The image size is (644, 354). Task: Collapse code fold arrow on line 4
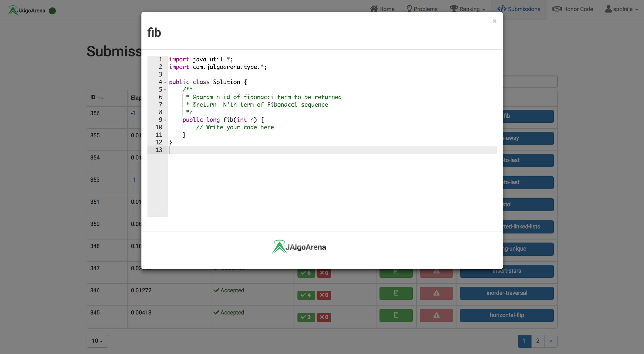point(165,83)
